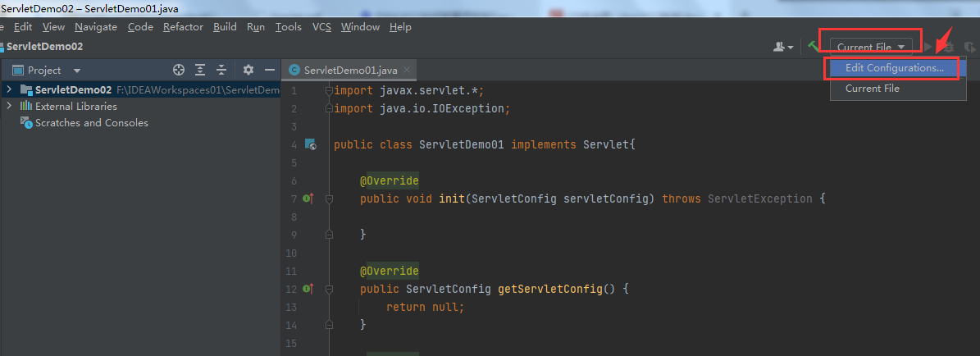The image size is (980, 356).
Task: Click the web servlet gutter icon on line 4
Action: click(x=311, y=144)
